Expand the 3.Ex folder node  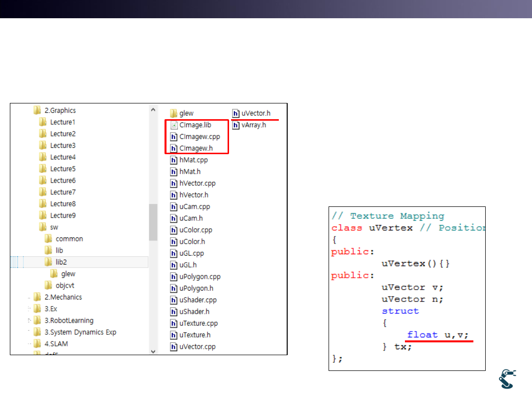coord(29,309)
